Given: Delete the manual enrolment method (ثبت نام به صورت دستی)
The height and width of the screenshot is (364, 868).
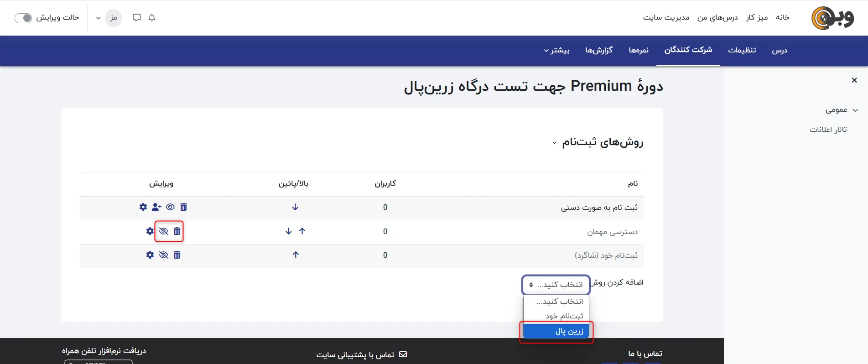Looking at the screenshot, I should [183, 207].
